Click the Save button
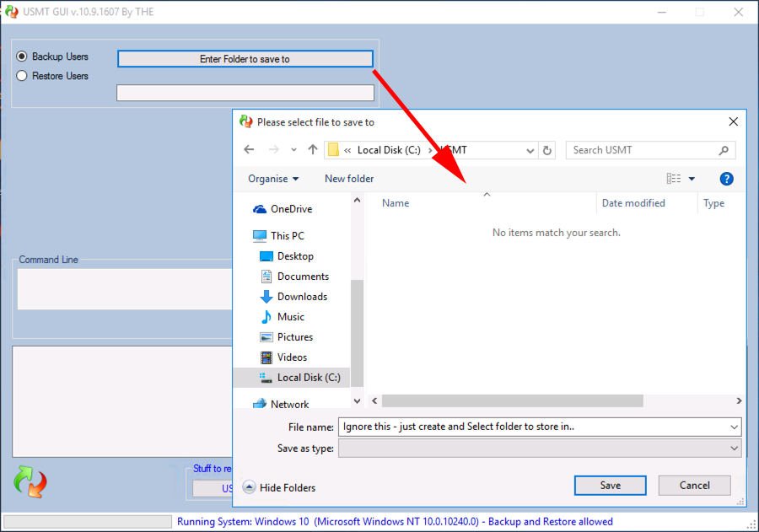The image size is (759, 532). click(610, 486)
